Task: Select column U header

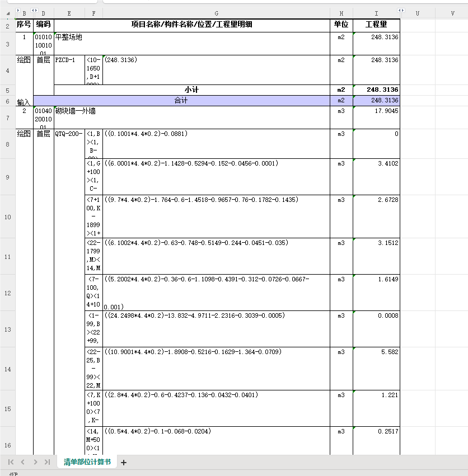Action: 417,13
